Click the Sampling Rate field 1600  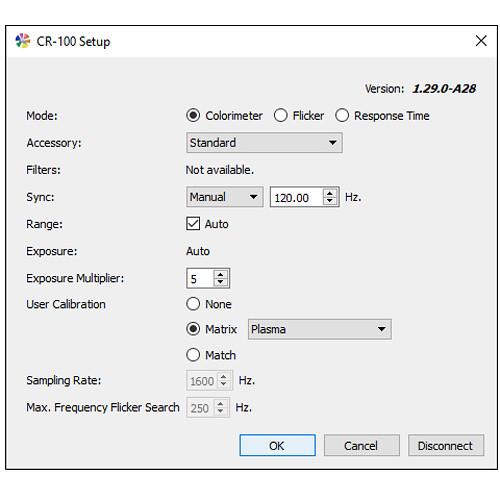(202, 381)
